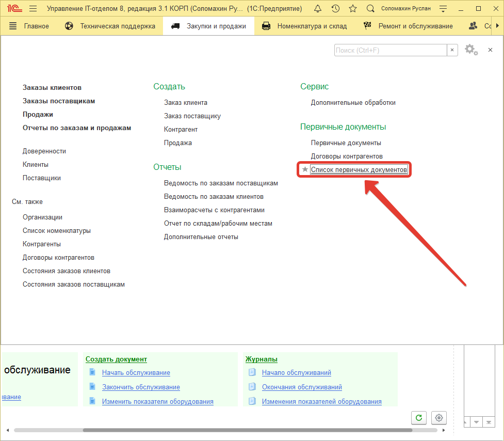Open global search via the magnifier icon
Viewport: 504px width, 441px height.
pos(370,8)
